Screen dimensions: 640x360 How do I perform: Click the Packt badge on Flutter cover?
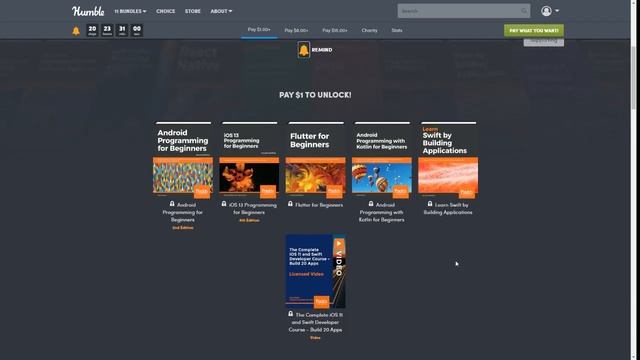pos(334,191)
